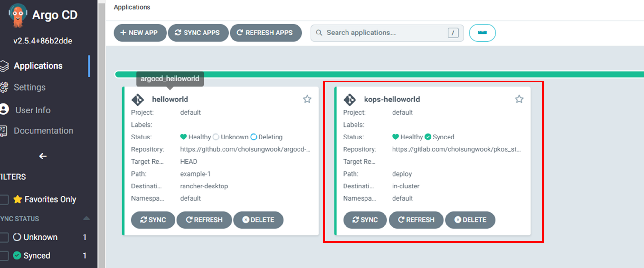
Task: Click the Deleting spinner icon on helloworld card
Action: coord(254,137)
